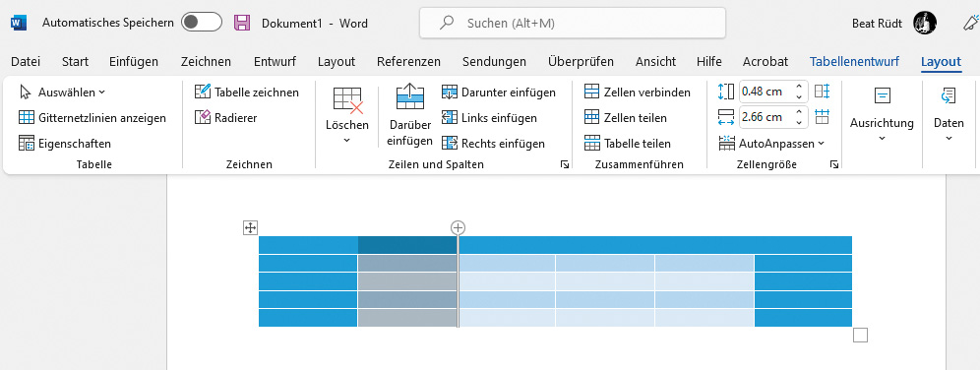This screenshot has width=980, height=370.
Task: Go to the Ansicht tab
Action: click(x=655, y=61)
